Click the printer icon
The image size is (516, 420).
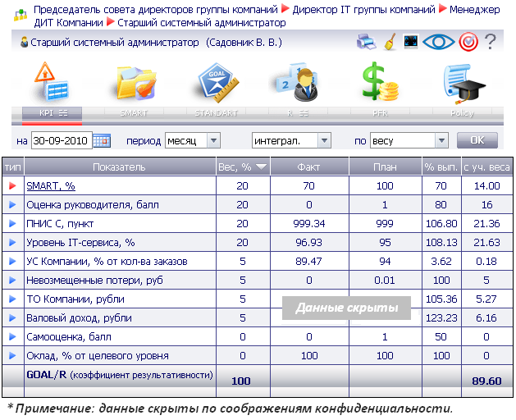click(x=366, y=42)
